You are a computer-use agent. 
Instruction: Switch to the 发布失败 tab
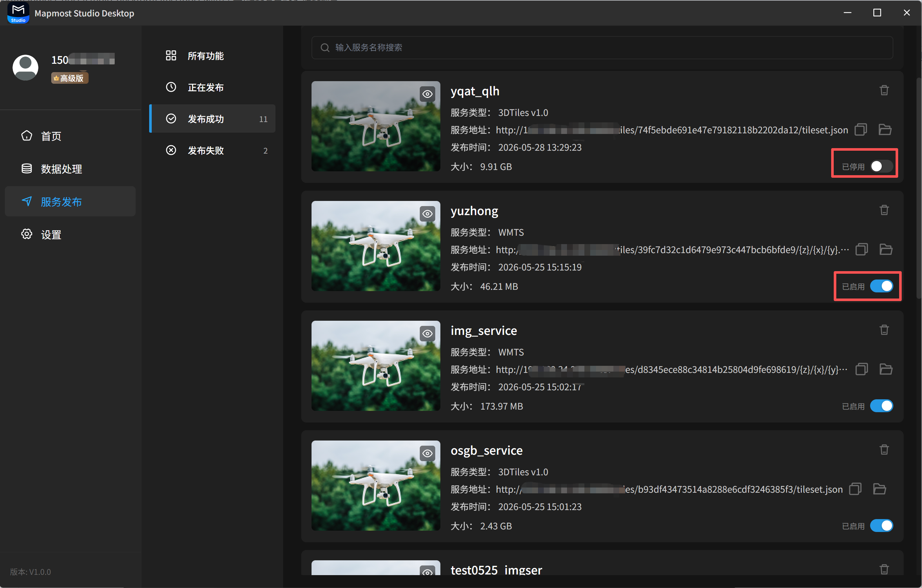point(212,150)
